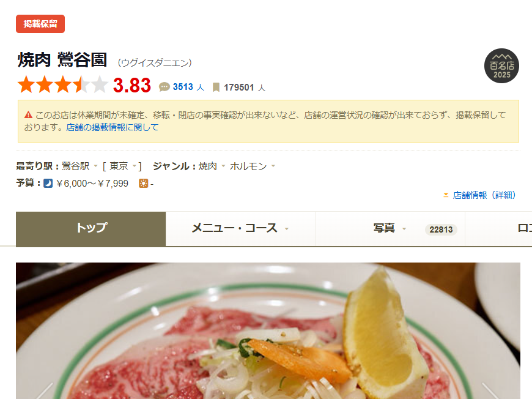Click the orange star rating
This screenshot has height=399, width=532.
pyautogui.click(x=63, y=84)
